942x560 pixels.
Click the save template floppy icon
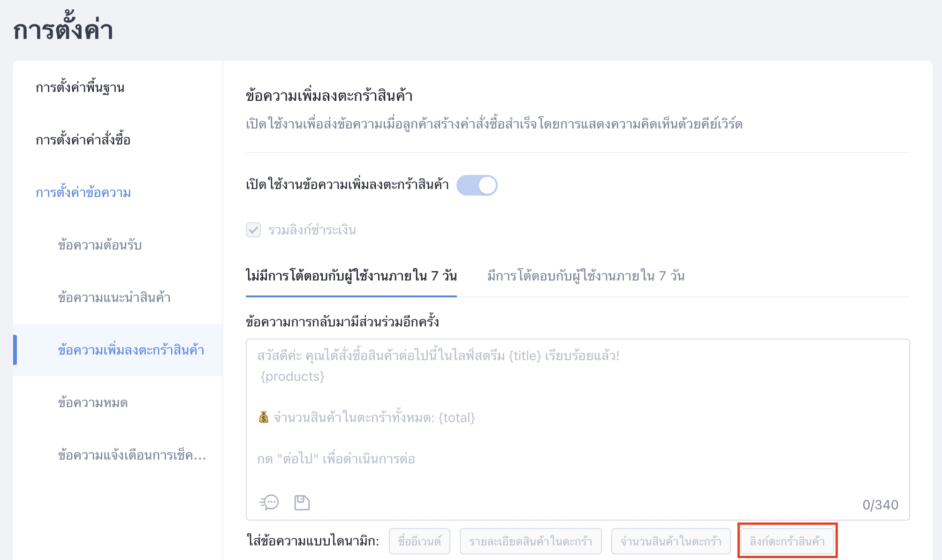coord(302,502)
